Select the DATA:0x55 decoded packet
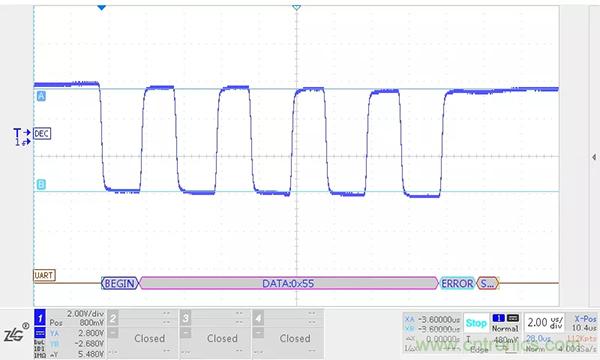 pyautogui.click(x=289, y=283)
